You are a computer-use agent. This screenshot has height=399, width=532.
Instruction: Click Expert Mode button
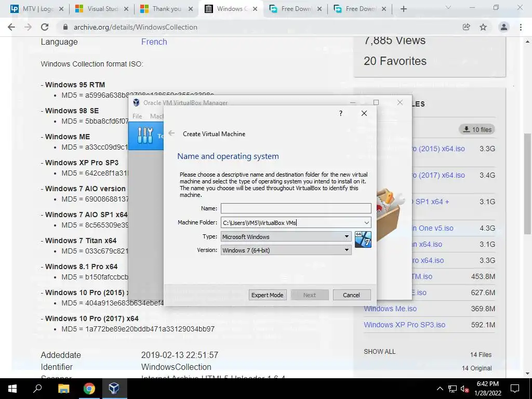[268, 295]
